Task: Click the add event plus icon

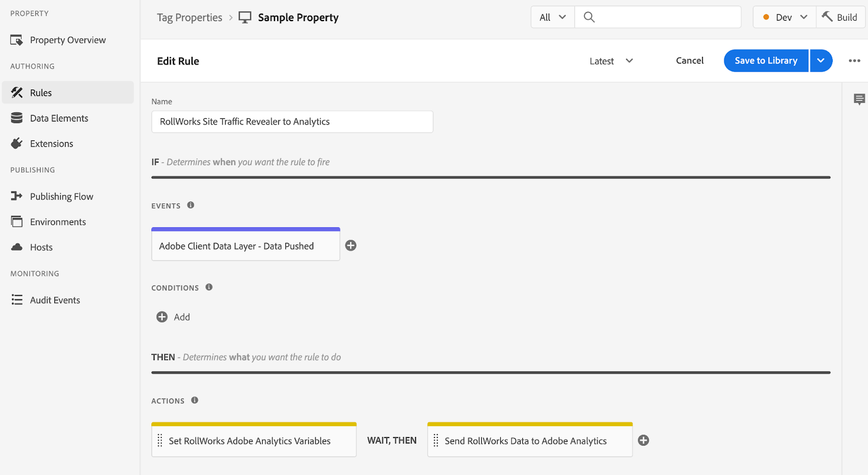Action: pyautogui.click(x=351, y=246)
